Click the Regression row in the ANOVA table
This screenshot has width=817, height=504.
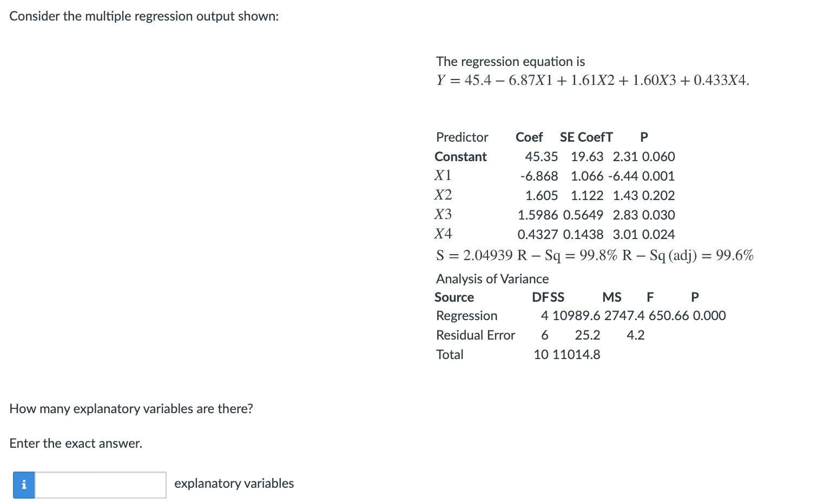pyautogui.click(x=466, y=315)
